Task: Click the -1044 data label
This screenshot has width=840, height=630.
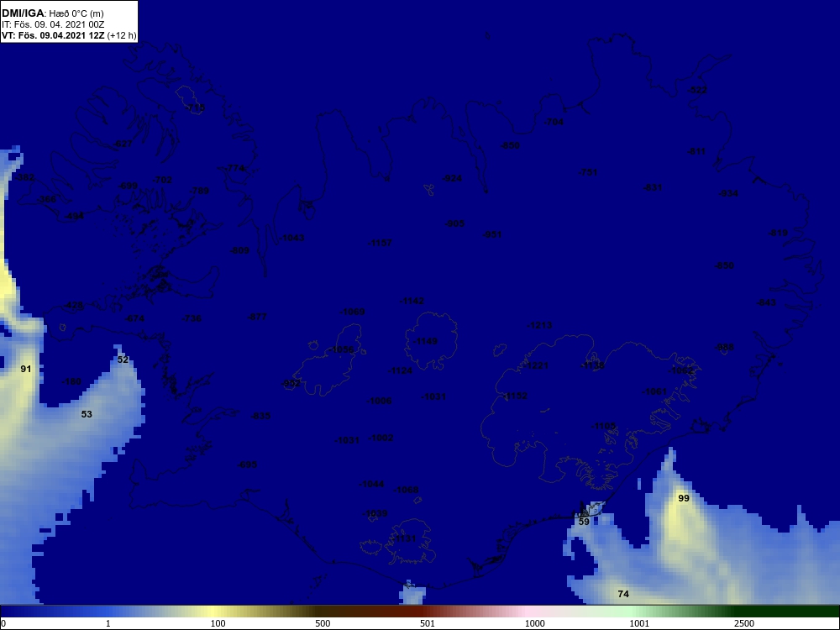Action: click(x=372, y=484)
